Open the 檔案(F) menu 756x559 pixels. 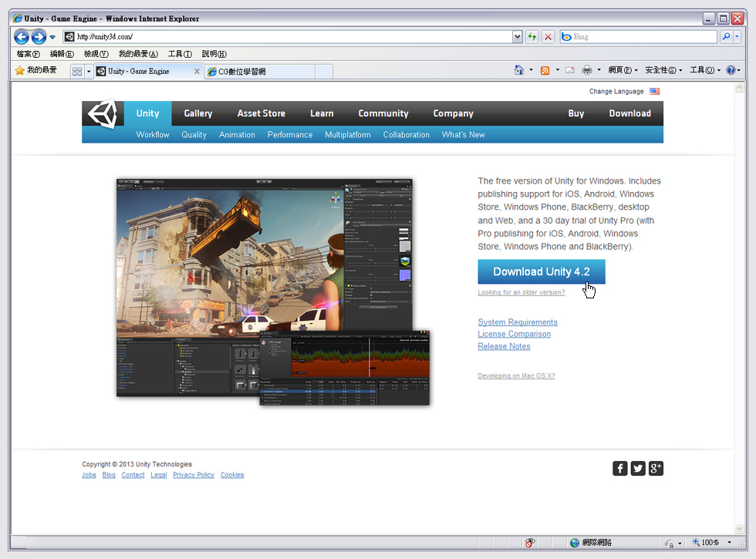28,54
